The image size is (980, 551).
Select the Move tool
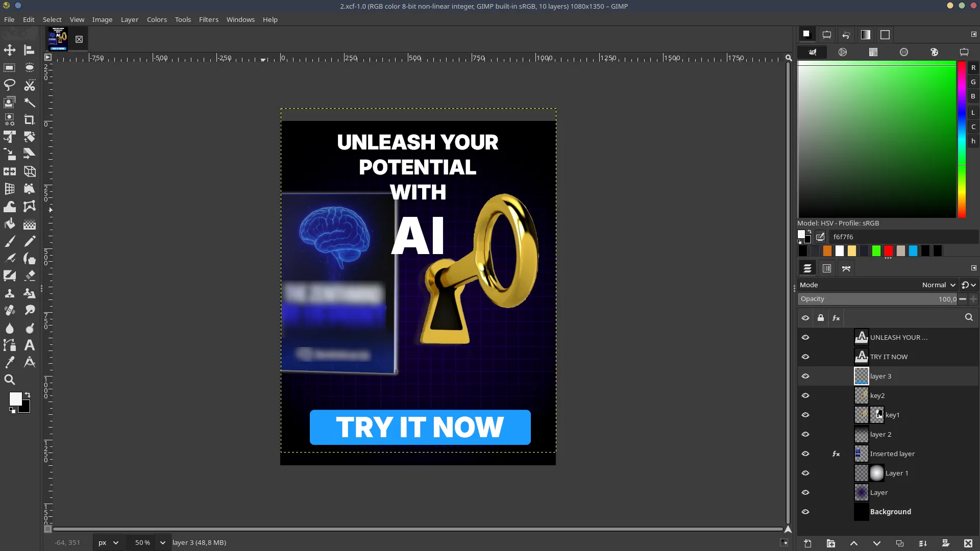coord(10,50)
